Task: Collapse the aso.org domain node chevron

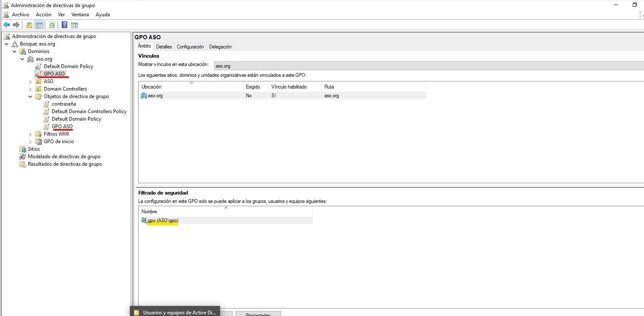Action: click(23, 59)
